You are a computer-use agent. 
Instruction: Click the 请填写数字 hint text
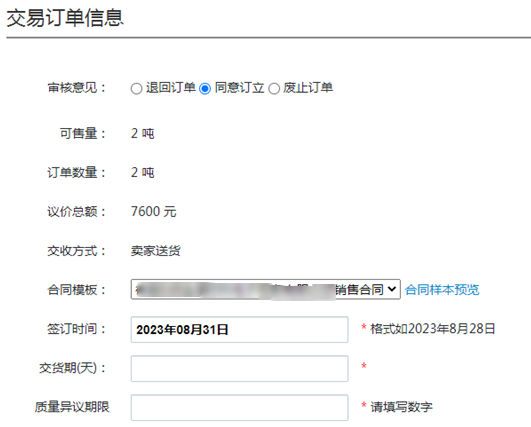[x=401, y=407]
